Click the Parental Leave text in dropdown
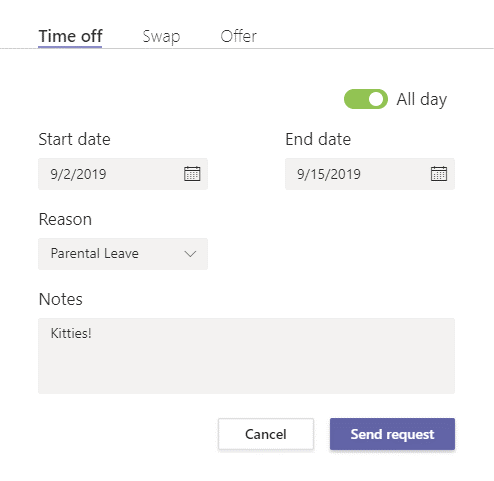 tap(95, 253)
